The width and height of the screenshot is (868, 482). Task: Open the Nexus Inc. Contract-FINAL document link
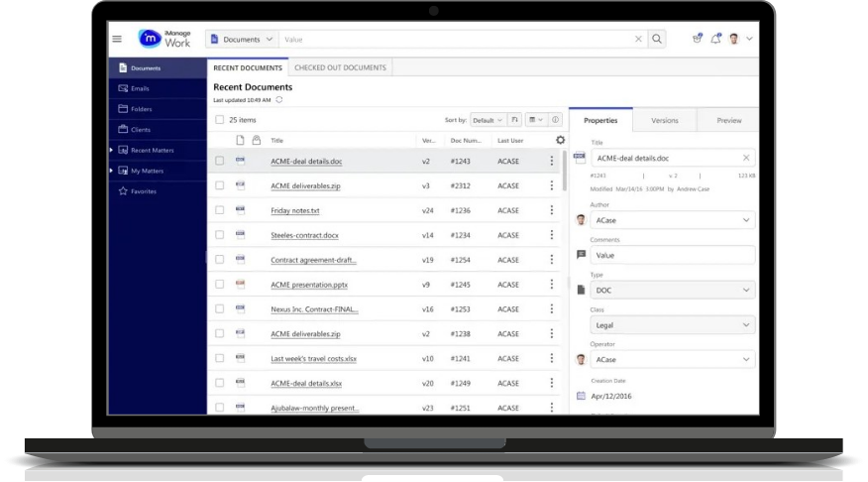tap(313, 309)
